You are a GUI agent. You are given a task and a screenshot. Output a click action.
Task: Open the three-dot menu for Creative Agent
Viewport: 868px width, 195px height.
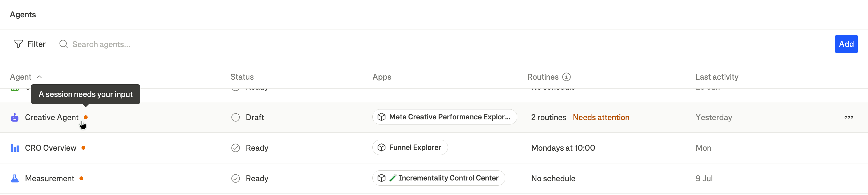848,118
